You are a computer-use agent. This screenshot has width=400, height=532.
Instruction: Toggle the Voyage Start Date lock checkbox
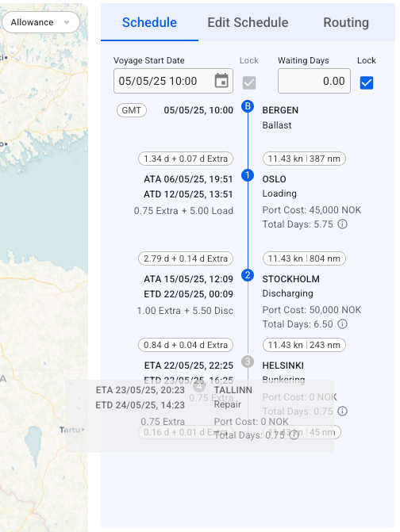(x=249, y=82)
